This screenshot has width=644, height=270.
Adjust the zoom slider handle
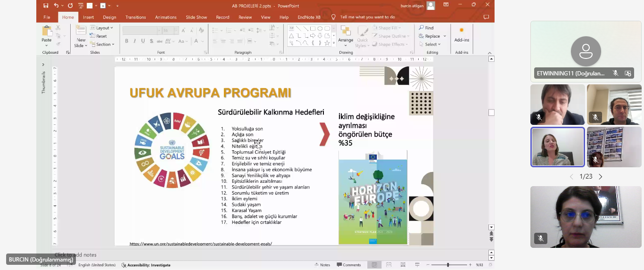click(448, 265)
